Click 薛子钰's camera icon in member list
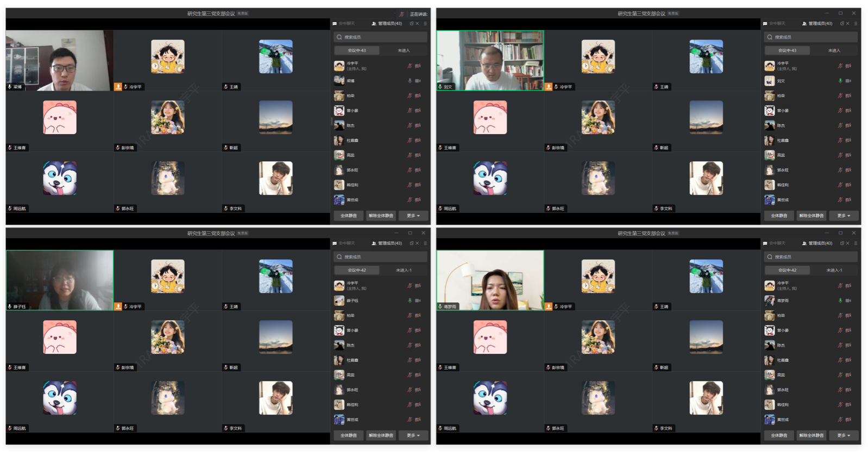Viewport: 868px width, 452px height. click(418, 301)
